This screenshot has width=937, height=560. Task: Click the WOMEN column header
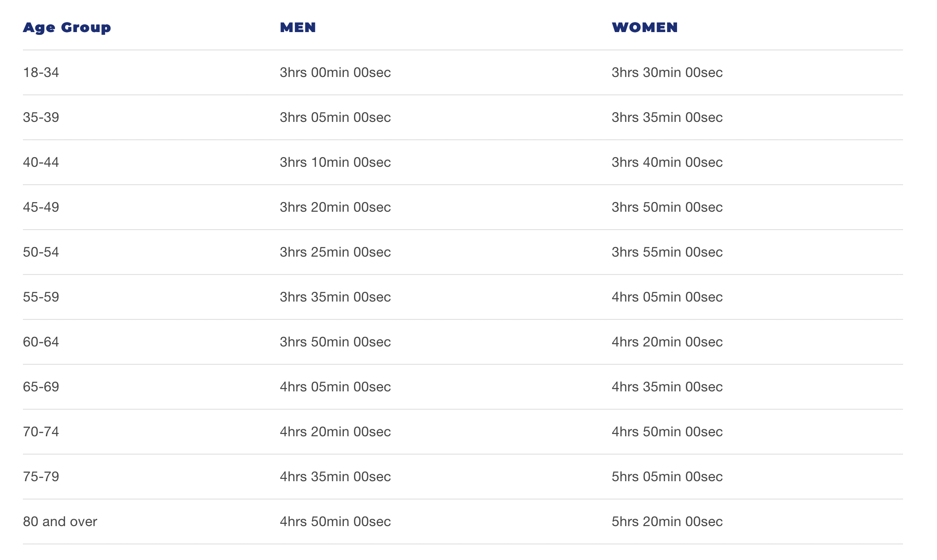645,27
